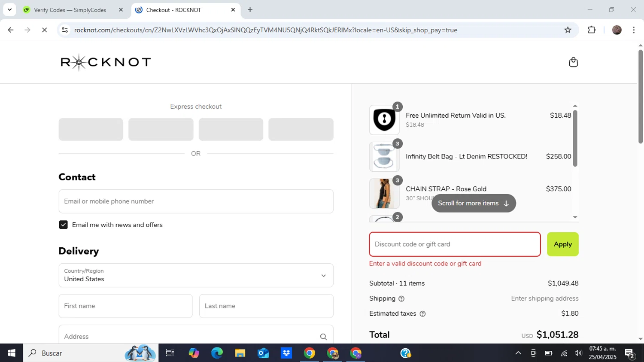Click the item list scroll up arrow
This screenshot has width=644, height=362.
click(x=575, y=106)
